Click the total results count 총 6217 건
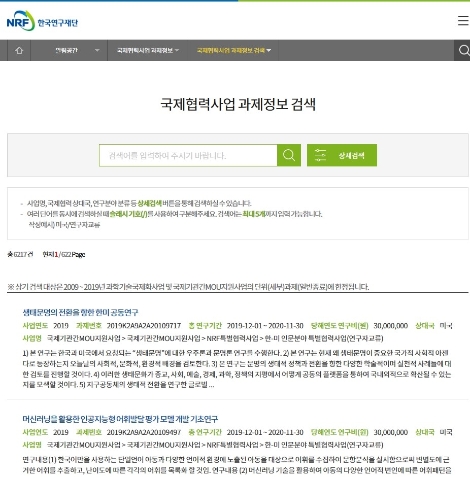The height and width of the screenshot is (477, 470). (20, 254)
